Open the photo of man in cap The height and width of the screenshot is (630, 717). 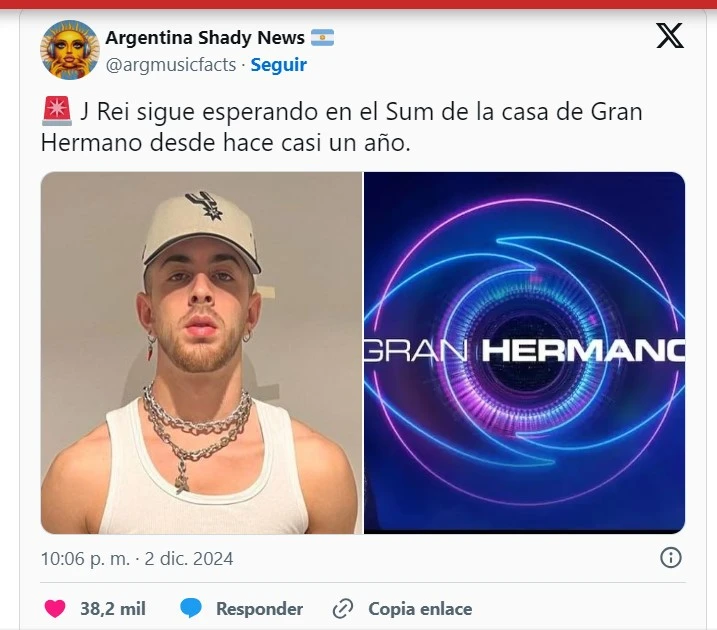pyautogui.click(x=201, y=352)
